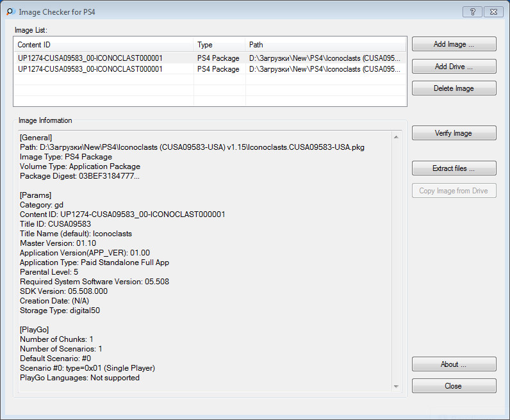Click the scroll down arrow in Image Information
Image resolution: width=510 pixels, height=420 pixels.
(396, 387)
